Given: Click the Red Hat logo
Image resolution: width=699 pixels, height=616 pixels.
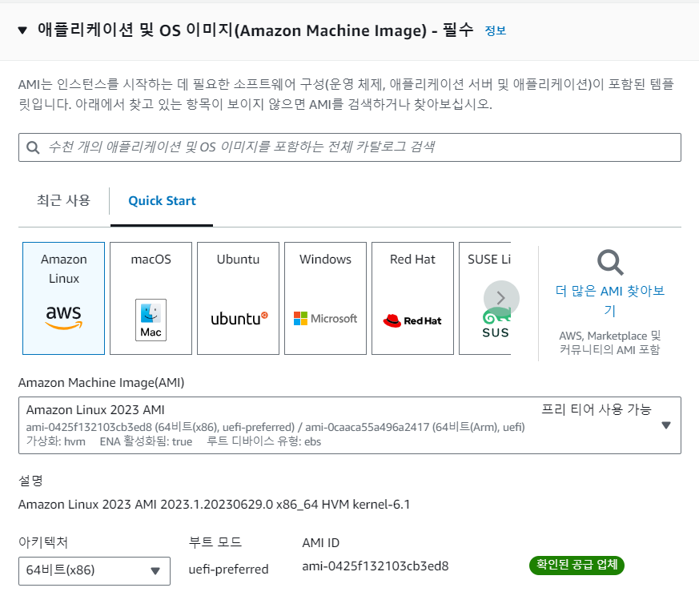Looking at the screenshot, I should 412,320.
